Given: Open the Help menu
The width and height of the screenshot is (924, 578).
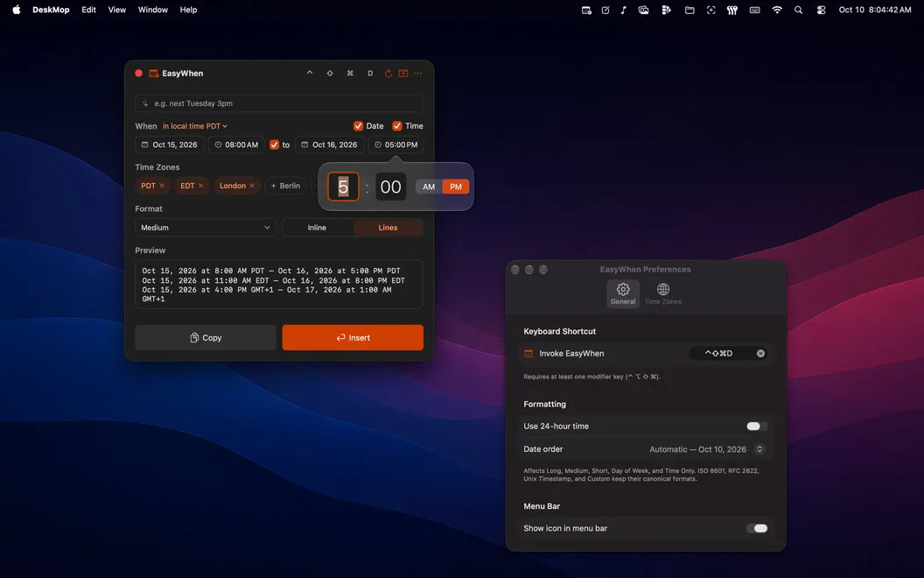Looking at the screenshot, I should (189, 10).
